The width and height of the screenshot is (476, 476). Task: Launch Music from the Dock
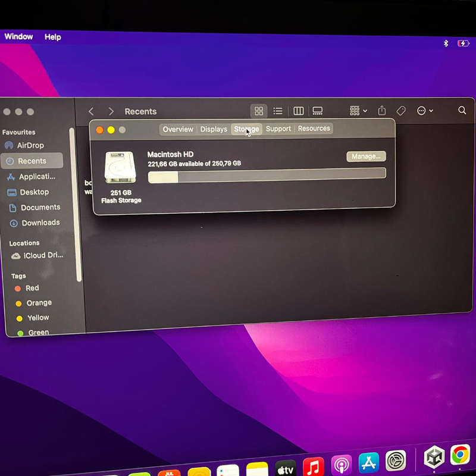(x=314, y=466)
